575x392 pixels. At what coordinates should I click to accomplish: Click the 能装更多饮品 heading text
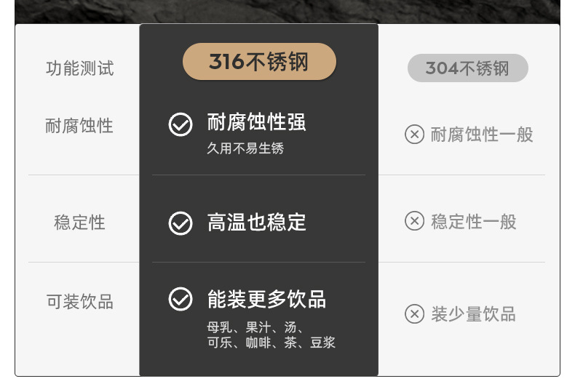coord(266,299)
